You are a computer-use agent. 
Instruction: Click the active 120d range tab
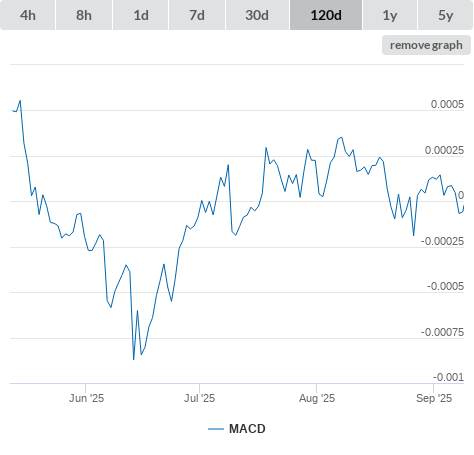pyautogui.click(x=326, y=15)
